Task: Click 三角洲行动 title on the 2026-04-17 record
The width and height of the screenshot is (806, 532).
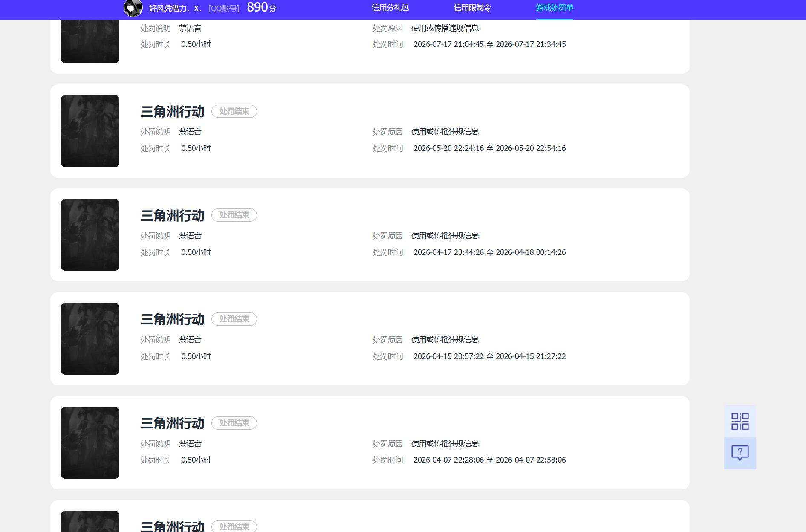Action: [173, 216]
